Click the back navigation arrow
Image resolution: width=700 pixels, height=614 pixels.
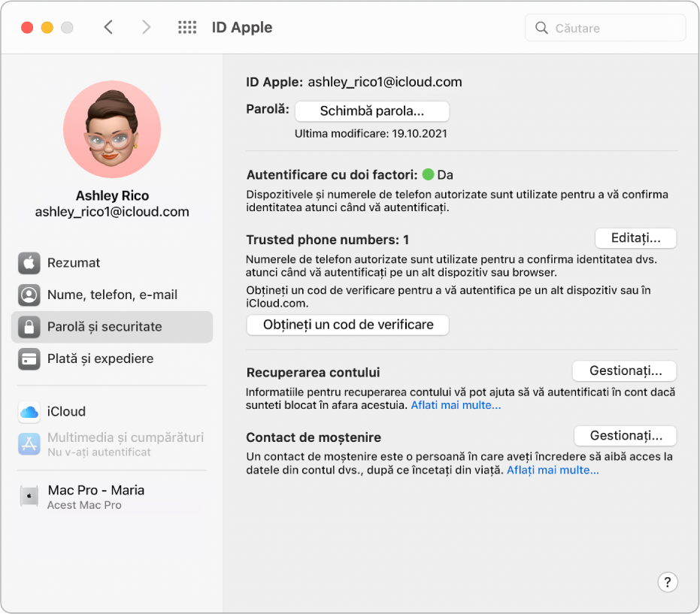[108, 27]
